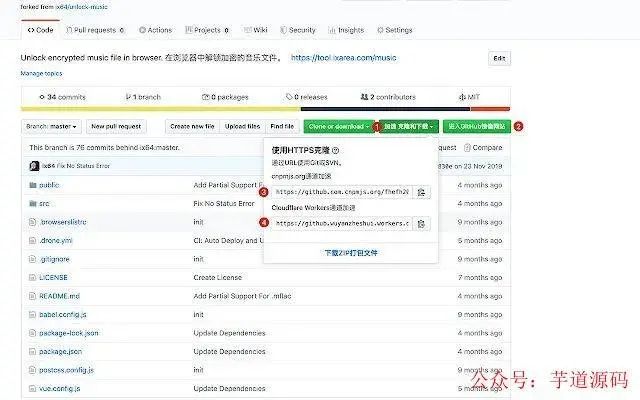Click the language breakdown color bar
The image size is (640, 400).
(x=265, y=109)
